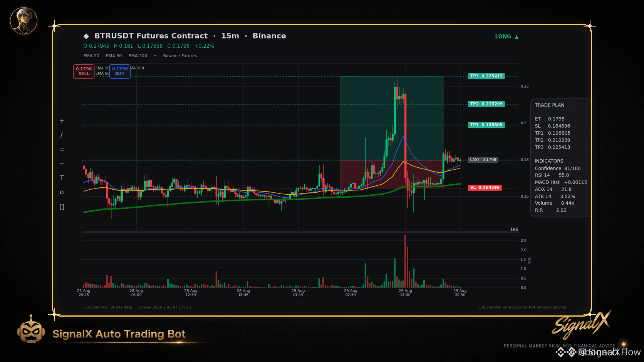Click the white diamond before BTRUSDT title
The width and height of the screenshot is (644, 362).
86,36
